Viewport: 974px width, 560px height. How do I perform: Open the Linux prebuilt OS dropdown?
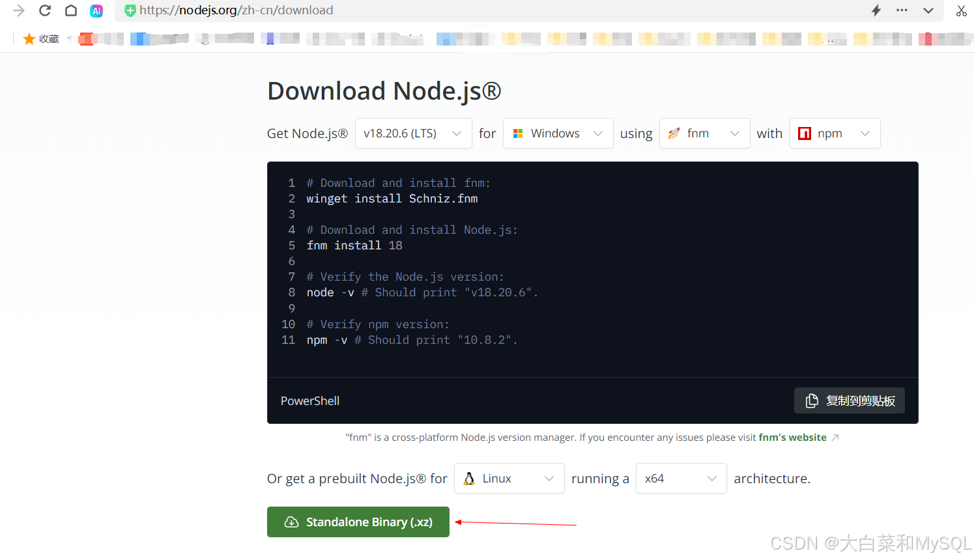tap(509, 479)
